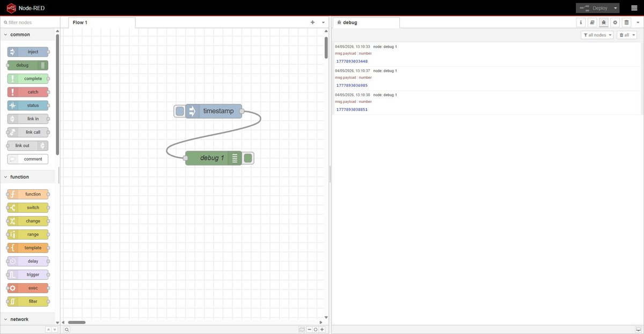Click the Node-RED logo
Screen dimensions: 644x334
click(11, 8)
